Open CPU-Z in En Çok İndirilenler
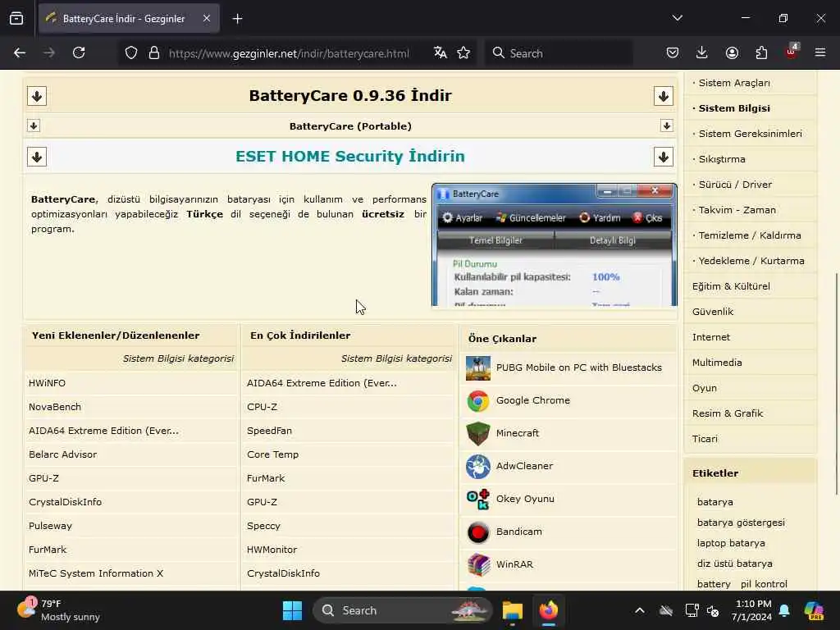840x630 pixels. click(262, 407)
